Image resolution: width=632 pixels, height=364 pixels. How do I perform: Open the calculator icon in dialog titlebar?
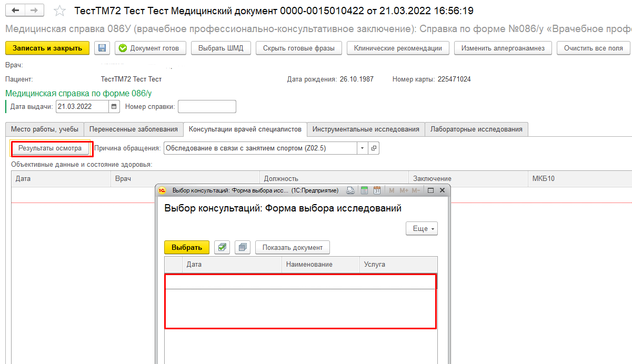tap(364, 190)
